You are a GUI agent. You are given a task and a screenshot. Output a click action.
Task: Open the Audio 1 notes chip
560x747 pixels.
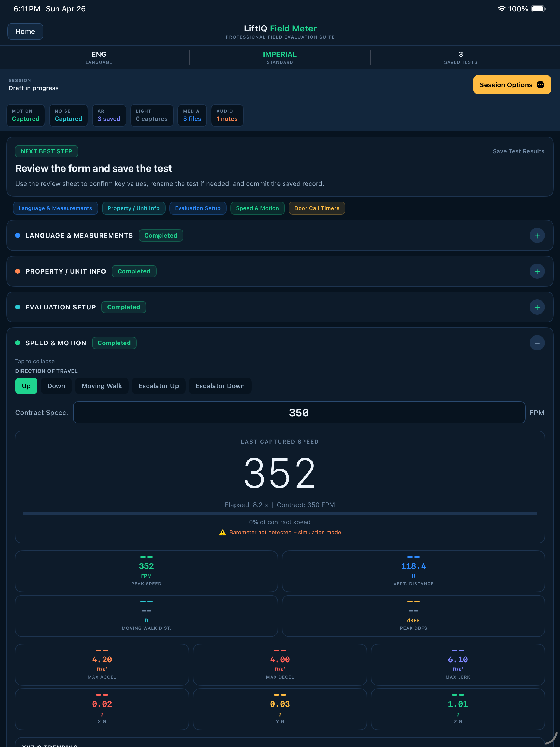[x=227, y=115]
